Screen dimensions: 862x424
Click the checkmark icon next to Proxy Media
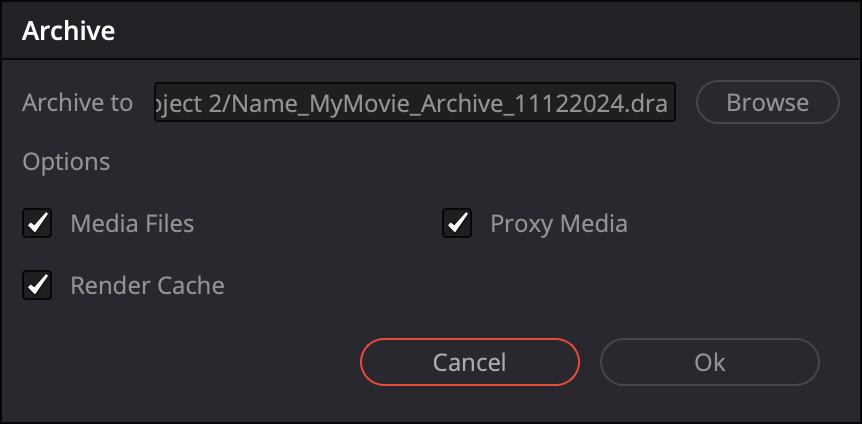[x=457, y=224]
